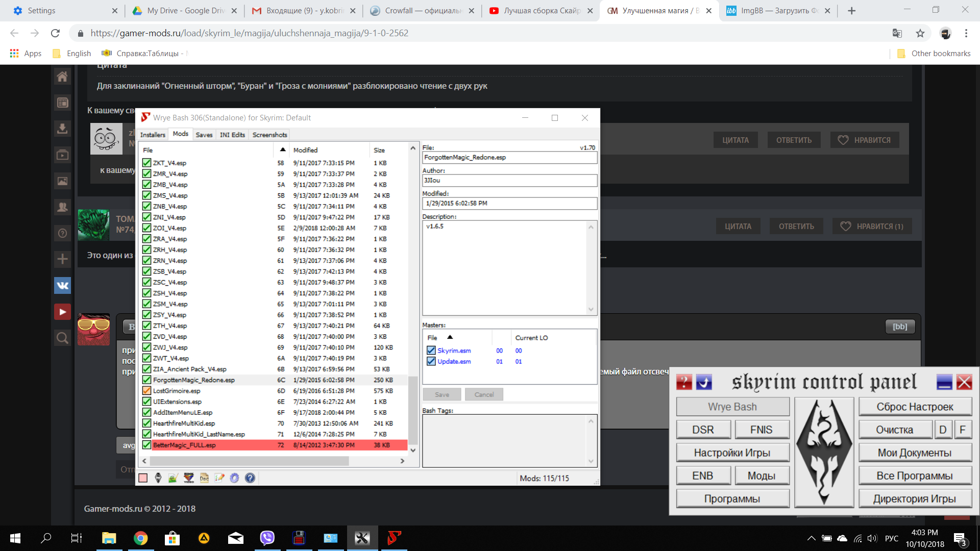This screenshot has height=551, width=980.
Task: Open the news icon in website sidebar
Action: click(x=62, y=103)
